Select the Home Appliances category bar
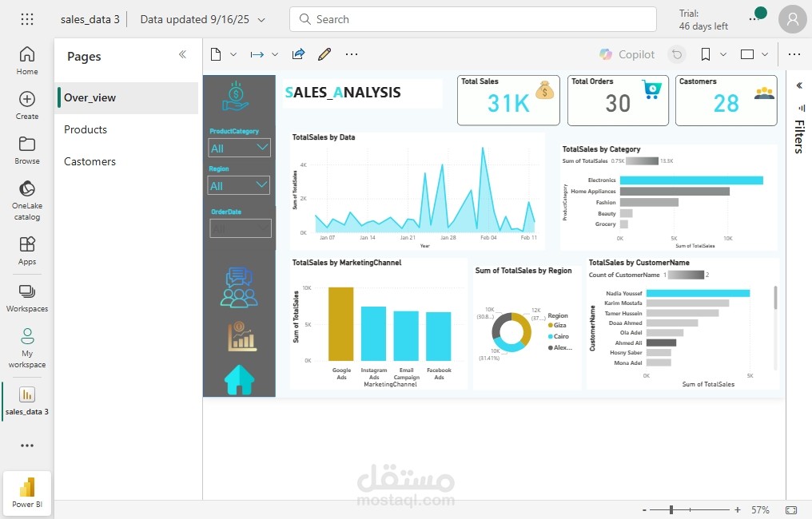Image resolution: width=812 pixels, height=519 pixels. (x=675, y=192)
